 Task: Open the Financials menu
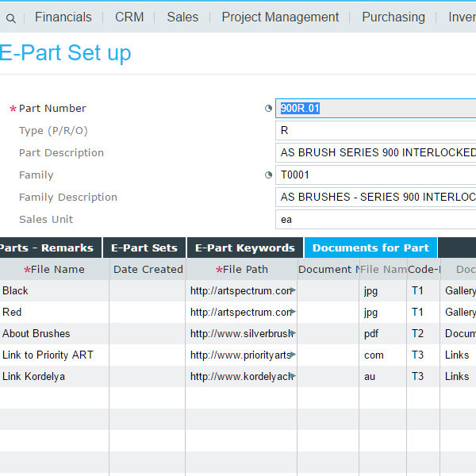tap(63, 17)
